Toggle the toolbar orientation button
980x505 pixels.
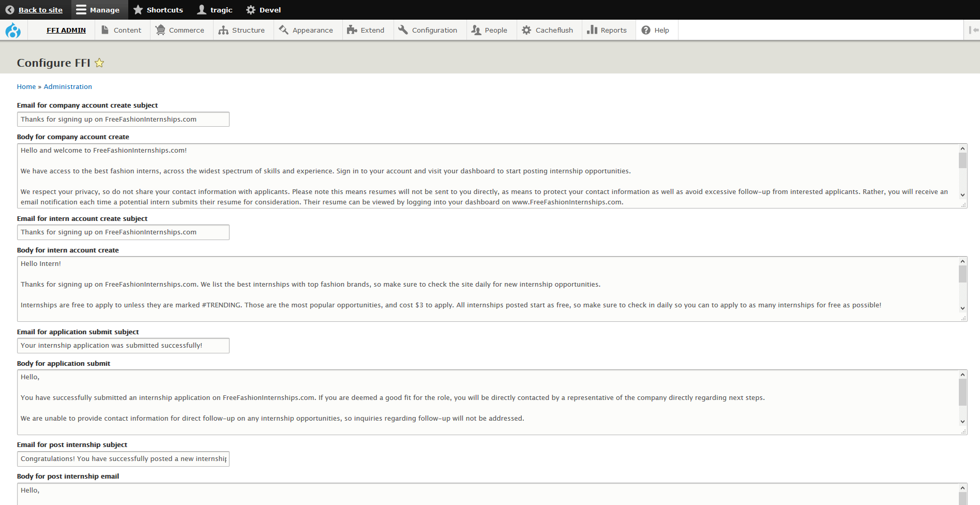(973, 30)
